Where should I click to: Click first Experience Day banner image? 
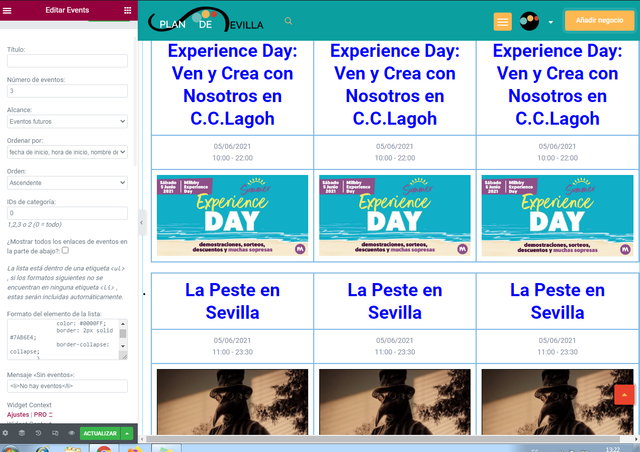[232, 215]
